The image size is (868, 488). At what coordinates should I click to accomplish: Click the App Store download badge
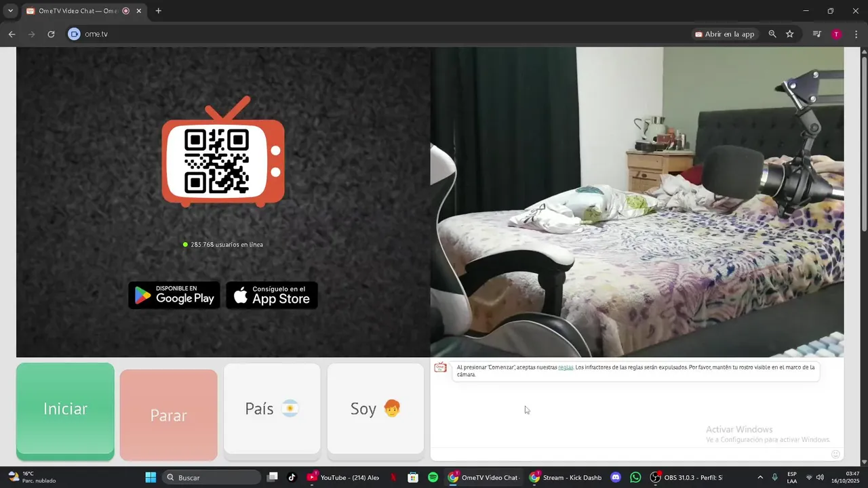point(272,296)
